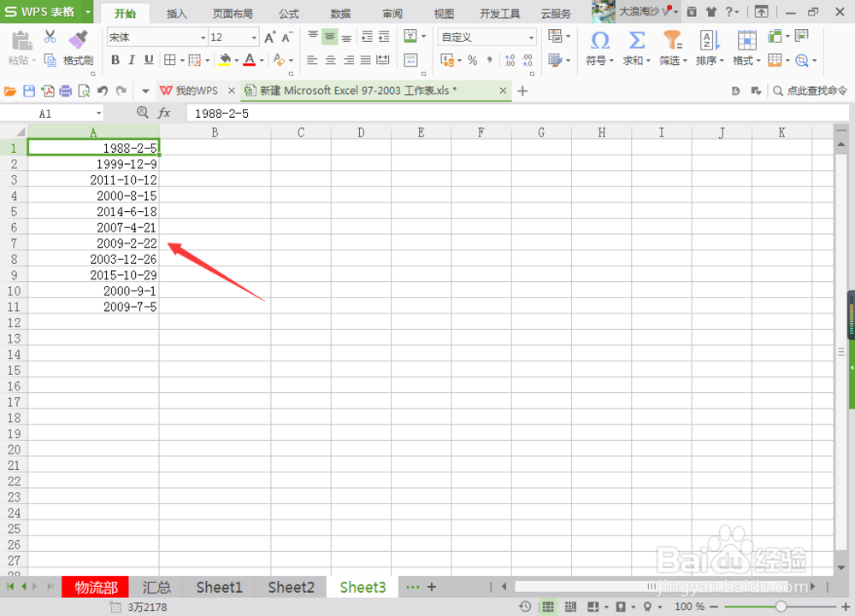This screenshot has width=855, height=616.
Task: Open the 求和 dropdown arrow
Action: (648, 61)
